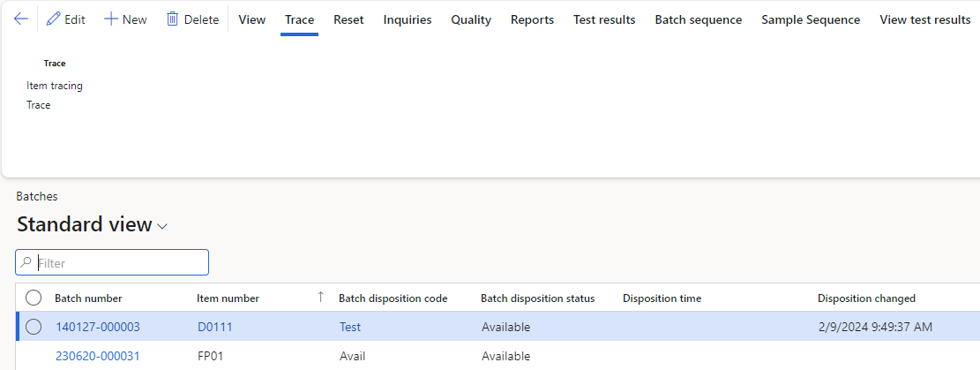The width and height of the screenshot is (980, 370).
Task: Open item number link D0111
Action: pyautogui.click(x=214, y=327)
